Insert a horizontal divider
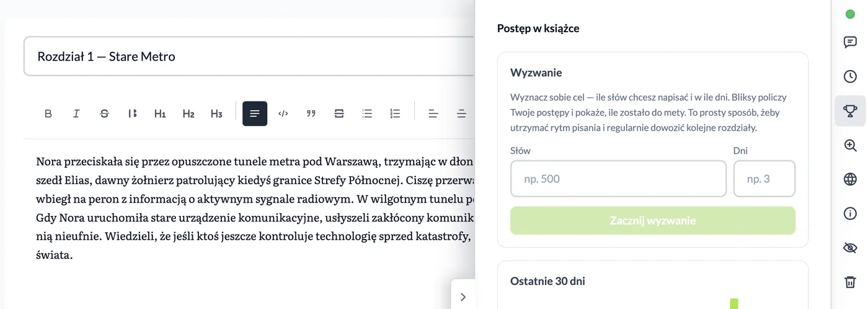Screen dimensions: 868x309 point(339,113)
